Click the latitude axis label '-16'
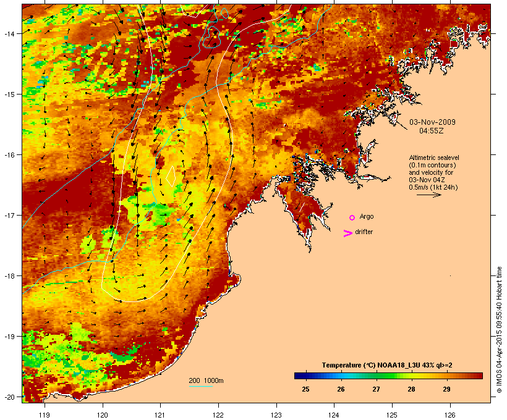The height and width of the screenshot is (420, 507). (x=9, y=155)
